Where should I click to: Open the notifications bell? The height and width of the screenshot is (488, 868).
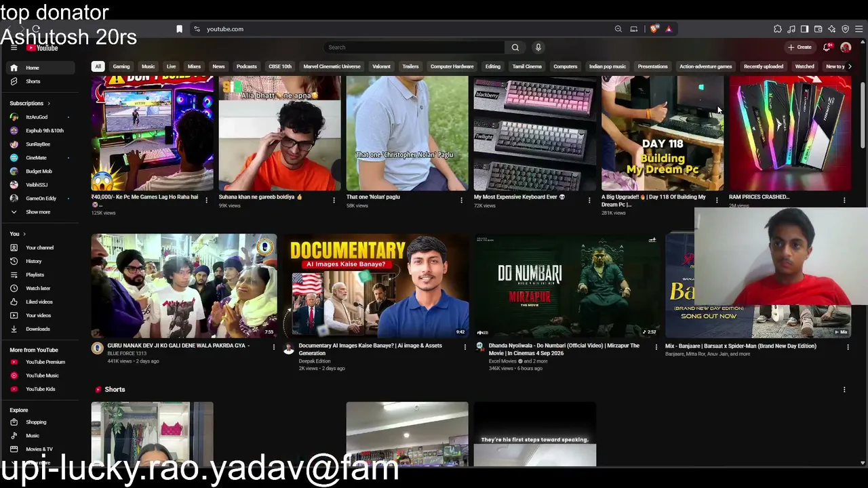click(827, 47)
